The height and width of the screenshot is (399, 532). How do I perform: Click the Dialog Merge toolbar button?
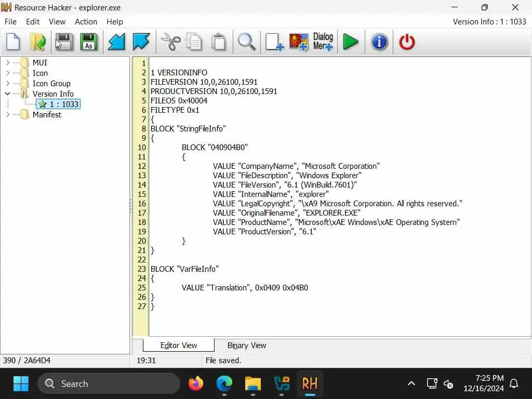323,42
